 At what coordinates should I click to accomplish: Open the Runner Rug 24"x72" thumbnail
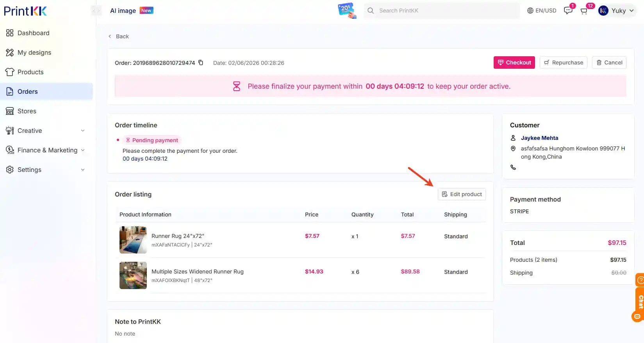133,240
